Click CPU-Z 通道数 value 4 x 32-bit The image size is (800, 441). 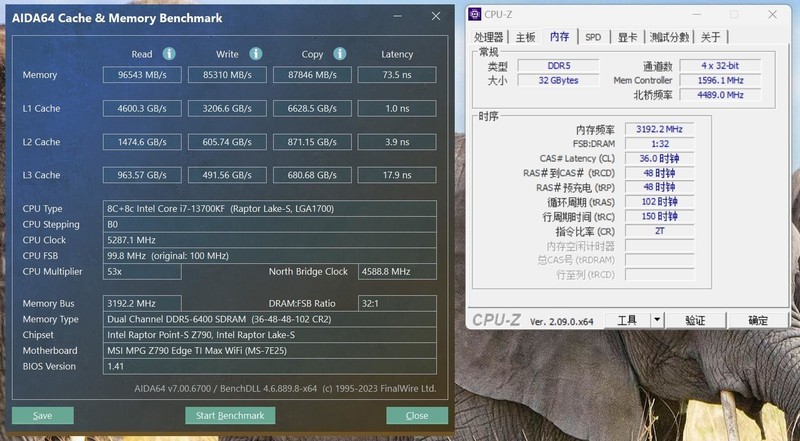tap(720, 65)
